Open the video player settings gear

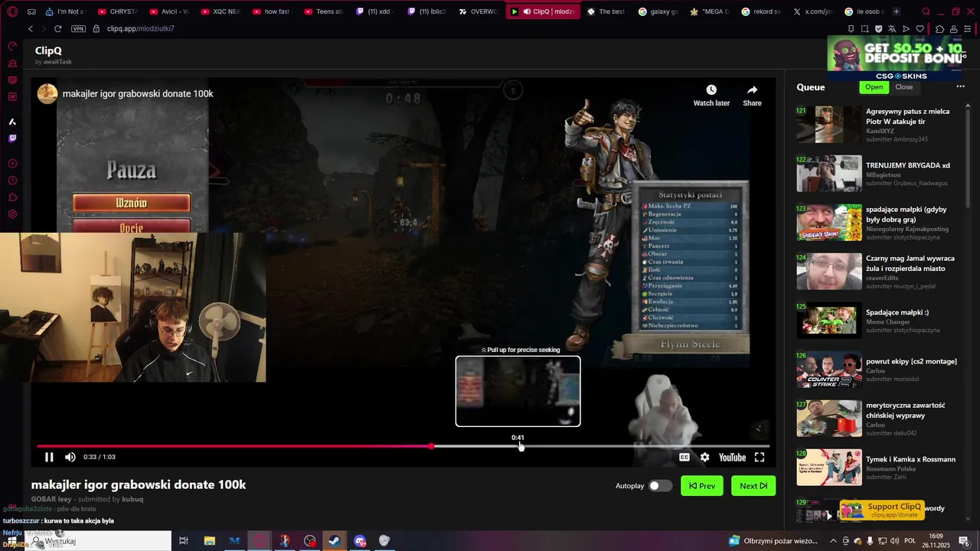point(704,457)
